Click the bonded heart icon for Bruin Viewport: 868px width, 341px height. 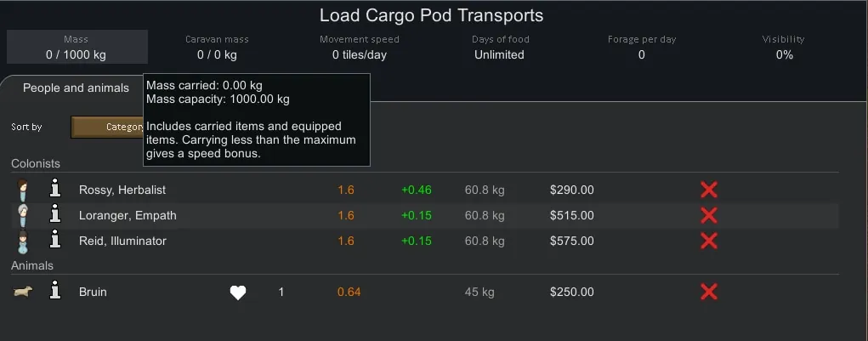click(x=238, y=293)
